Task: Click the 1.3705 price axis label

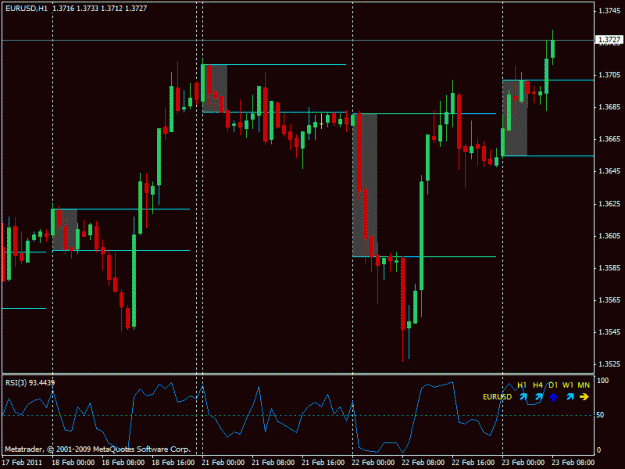Action: 609,75
